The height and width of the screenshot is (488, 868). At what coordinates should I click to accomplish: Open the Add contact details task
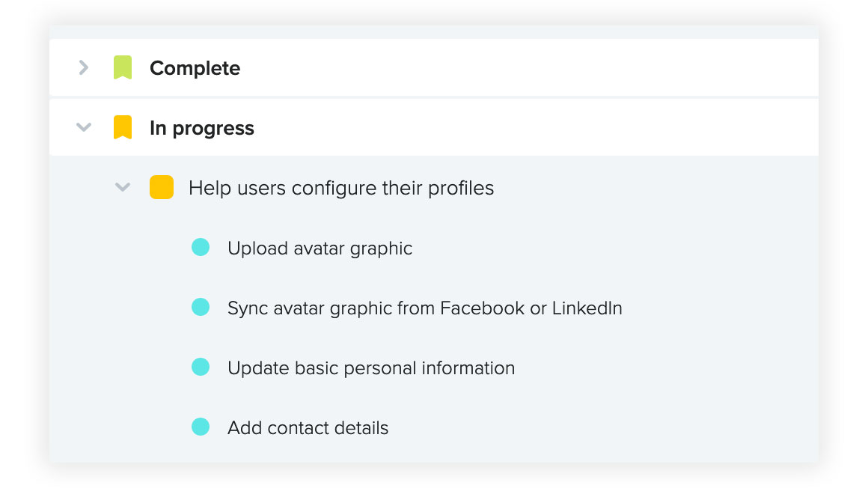308,427
